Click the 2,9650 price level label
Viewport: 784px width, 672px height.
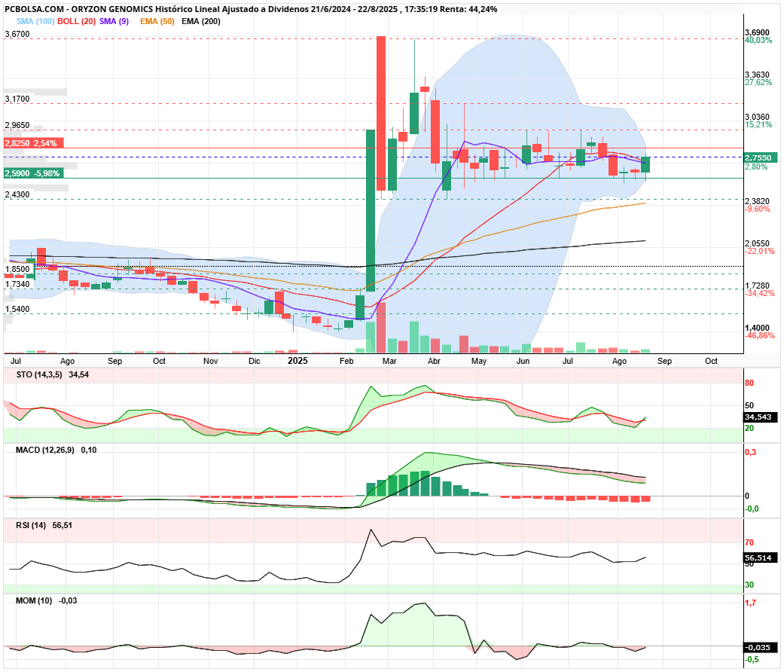[x=17, y=125]
